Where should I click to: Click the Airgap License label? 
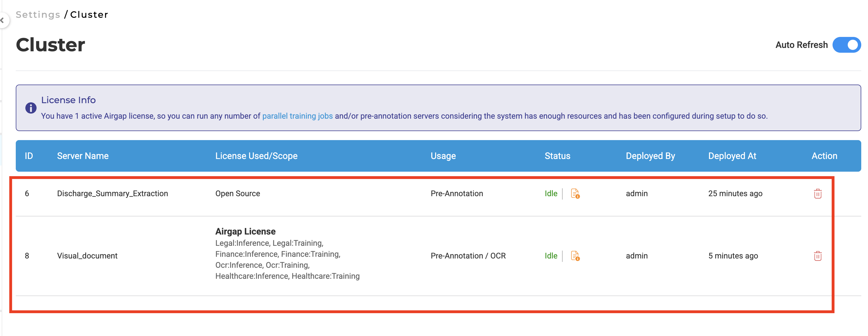(x=245, y=231)
